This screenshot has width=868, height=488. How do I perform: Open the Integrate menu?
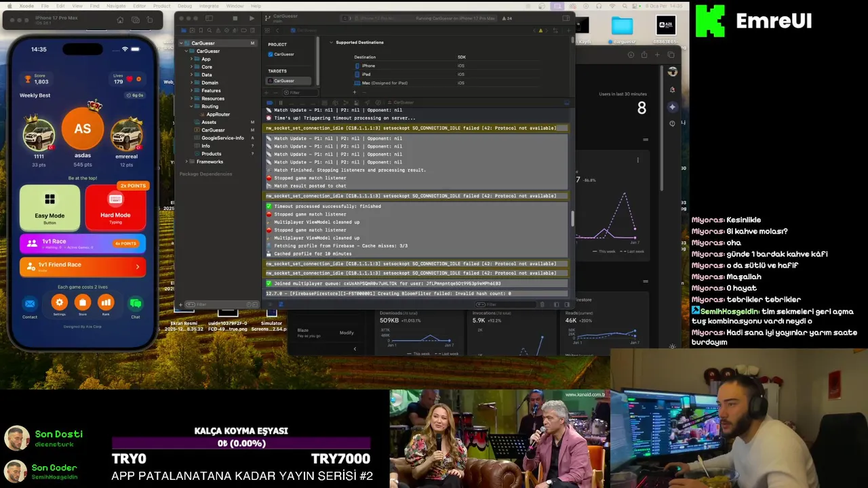(209, 5)
